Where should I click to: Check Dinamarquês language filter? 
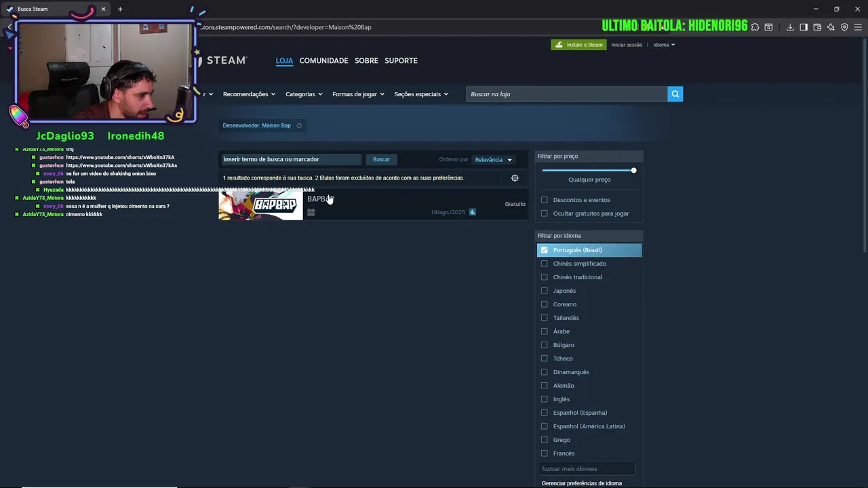click(x=544, y=372)
